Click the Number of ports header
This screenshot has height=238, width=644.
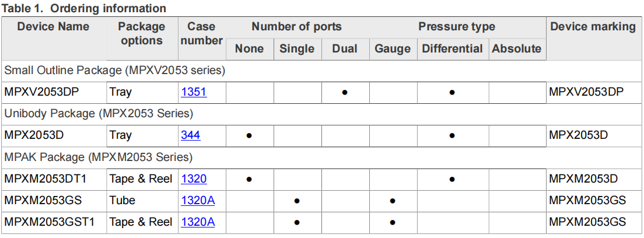(296, 27)
